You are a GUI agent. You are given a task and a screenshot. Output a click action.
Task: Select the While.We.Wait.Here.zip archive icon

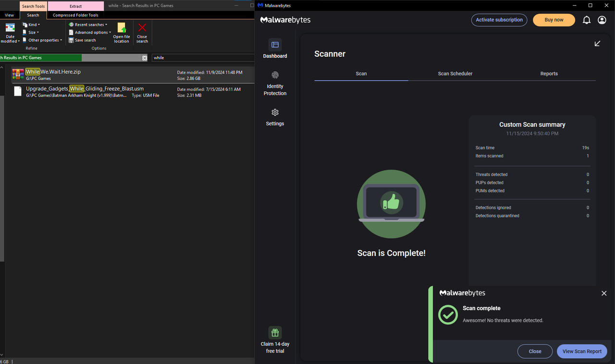click(x=18, y=74)
